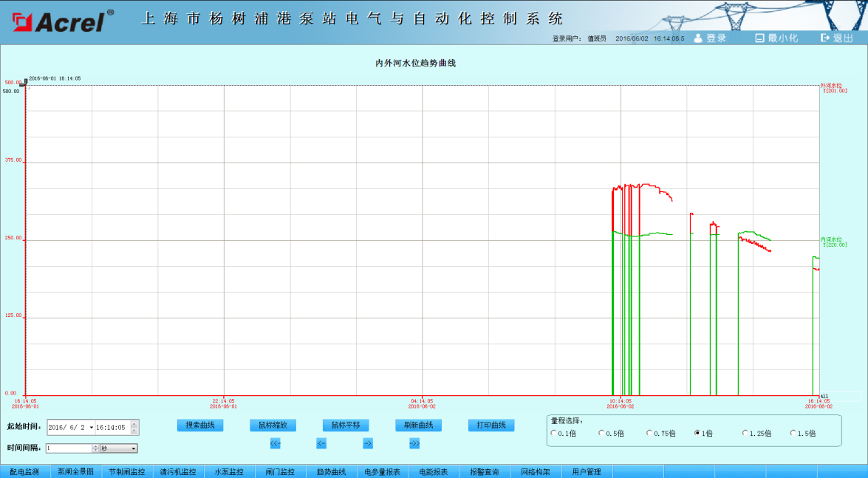Select the 0.1倍 range radio button

click(554, 434)
